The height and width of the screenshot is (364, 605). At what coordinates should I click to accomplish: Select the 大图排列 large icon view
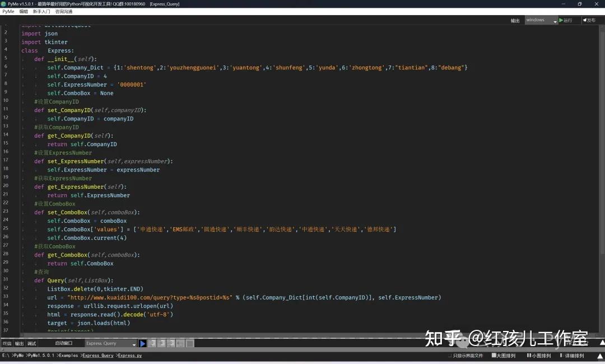pos(503,355)
